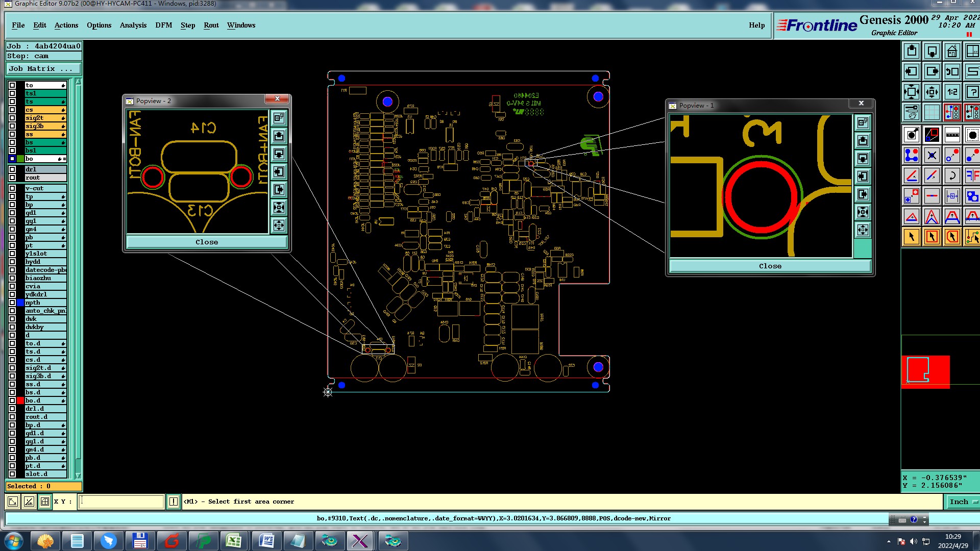
Task: Toggle the checkbox for layer 'bo.d'
Action: [12, 400]
